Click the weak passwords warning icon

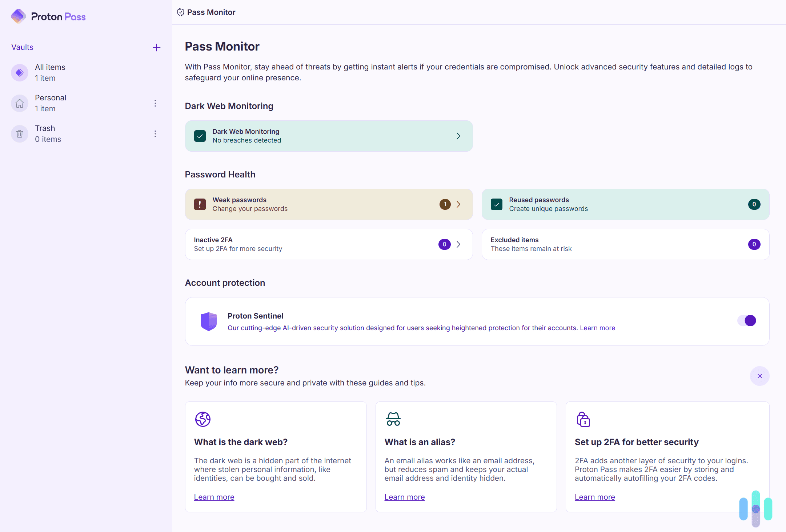click(200, 204)
